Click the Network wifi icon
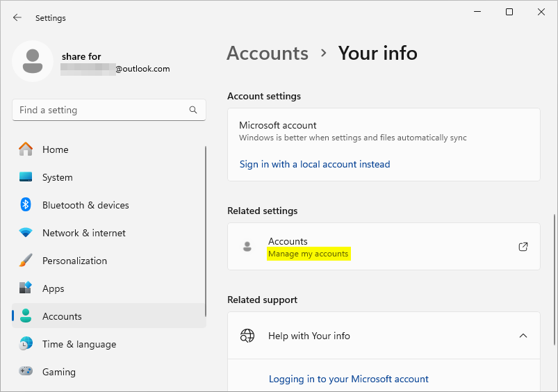The width and height of the screenshot is (558, 392). coord(26,233)
